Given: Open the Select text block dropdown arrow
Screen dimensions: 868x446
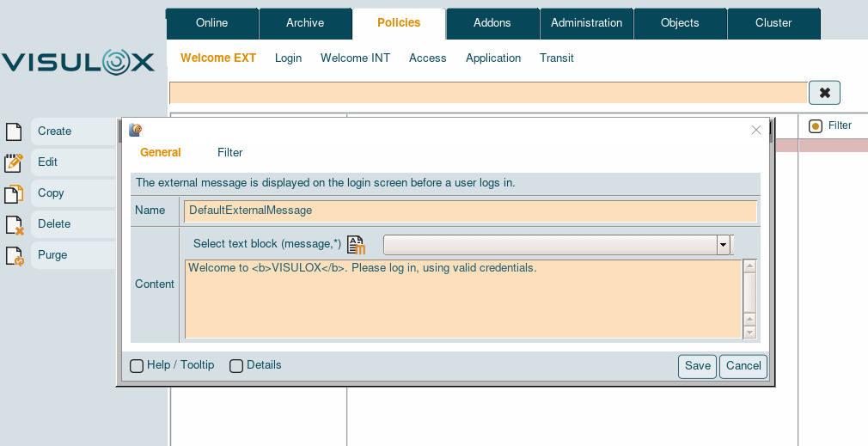Looking at the screenshot, I should click(x=723, y=245).
